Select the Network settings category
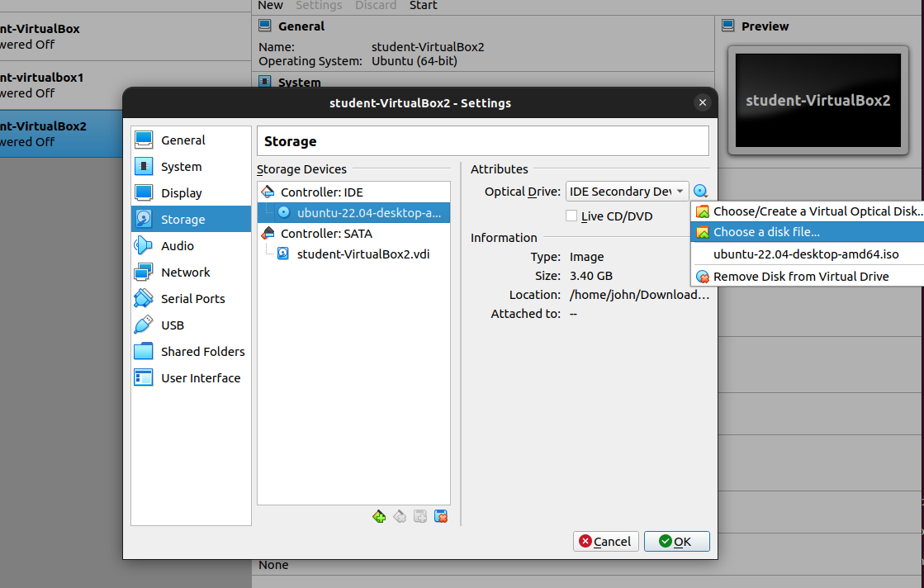Viewport: 924px width, 588px height. click(185, 273)
